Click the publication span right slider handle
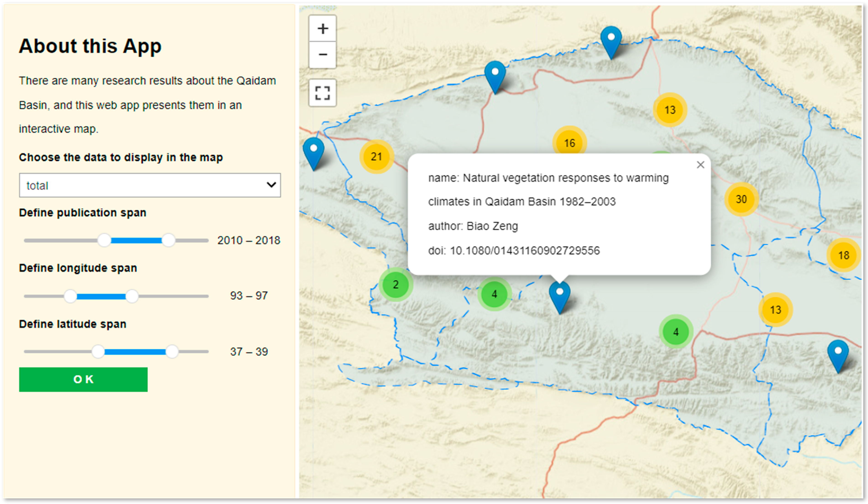This screenshot has width=868, height=504. pos(168,240)
